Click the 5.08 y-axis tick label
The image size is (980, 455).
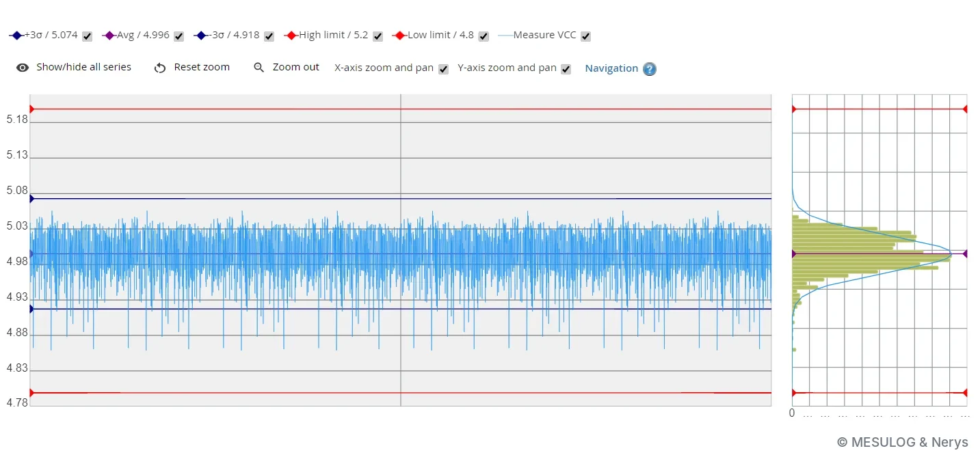pyautogui.click(x=17, y=191)
